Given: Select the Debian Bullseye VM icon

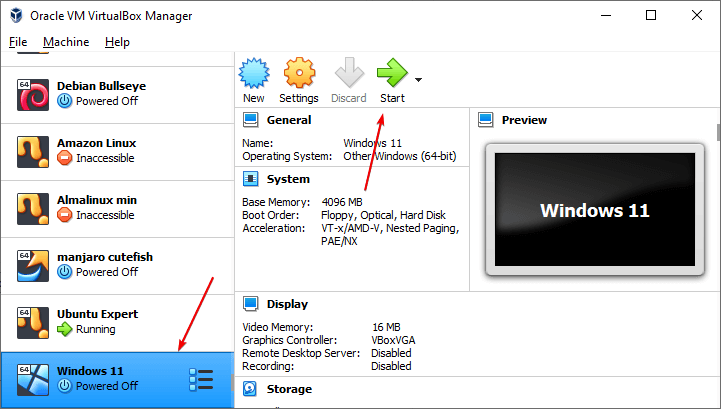Looking at the screenshot, I should (33, 95).
